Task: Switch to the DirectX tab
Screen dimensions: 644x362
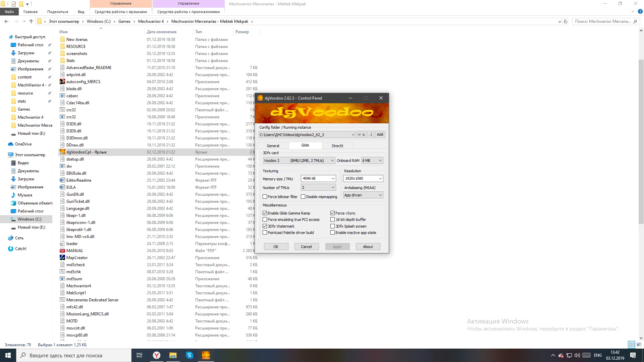Action: click(337, 146)
